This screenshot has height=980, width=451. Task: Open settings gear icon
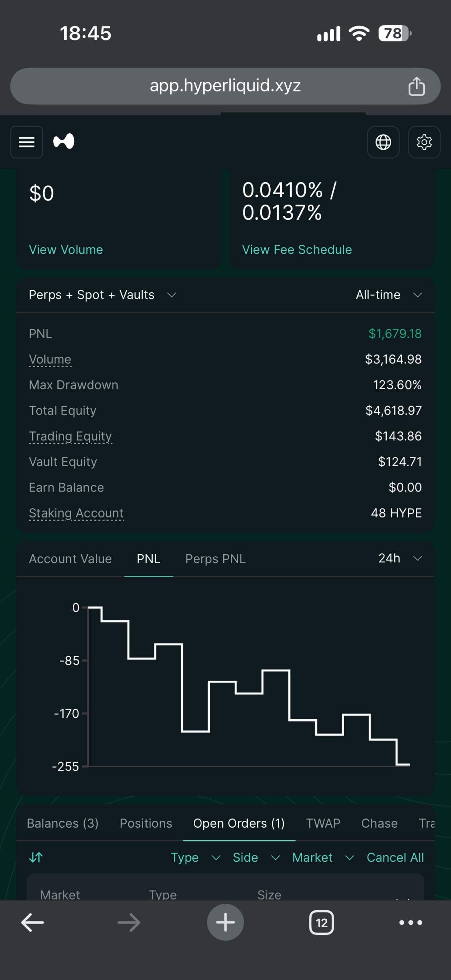(424, 142)
